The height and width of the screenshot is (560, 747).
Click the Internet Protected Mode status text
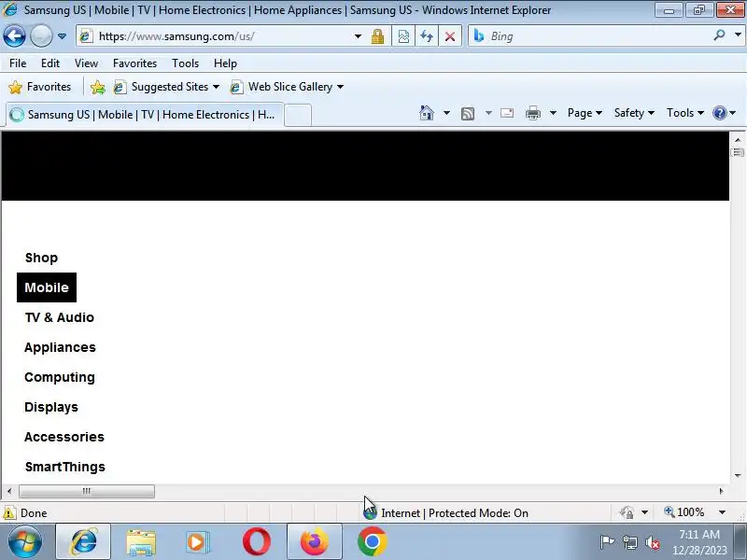coord(455,513)
